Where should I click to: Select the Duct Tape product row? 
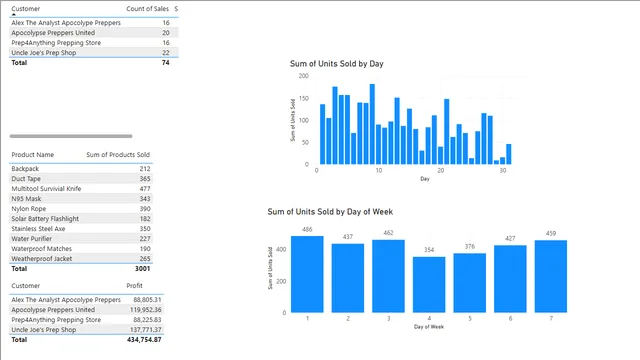pos(81,178)
